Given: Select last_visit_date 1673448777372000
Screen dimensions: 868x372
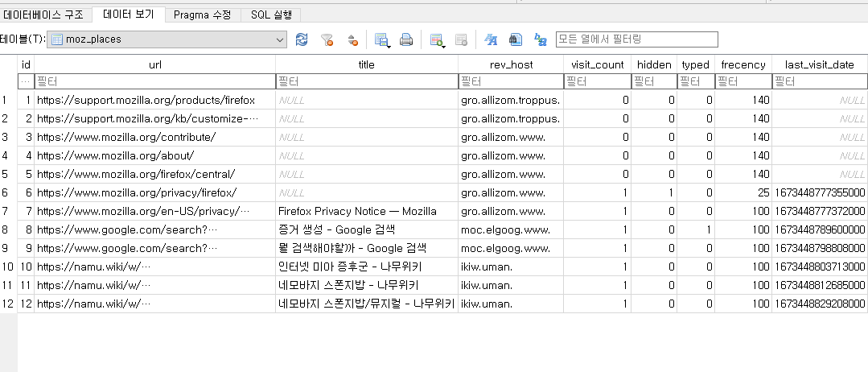Looking at the screenshot, I should pyautogui.click(x=820, y=211).
